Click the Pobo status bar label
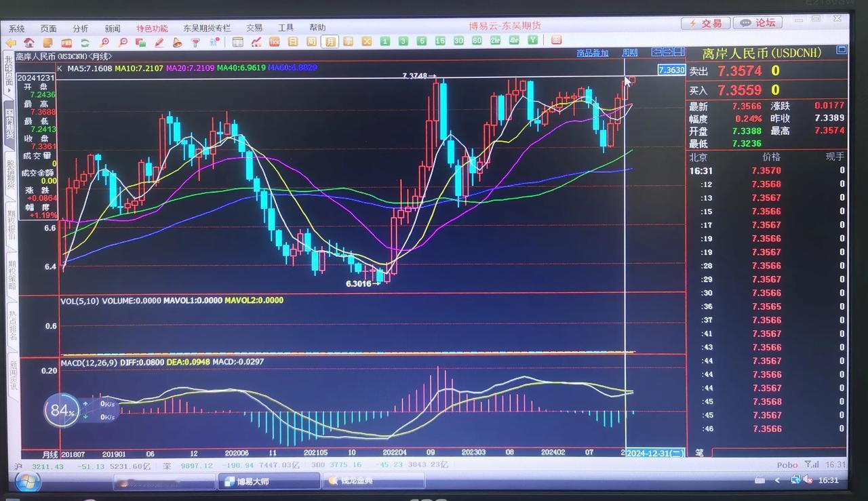 [x=787, y=465]
